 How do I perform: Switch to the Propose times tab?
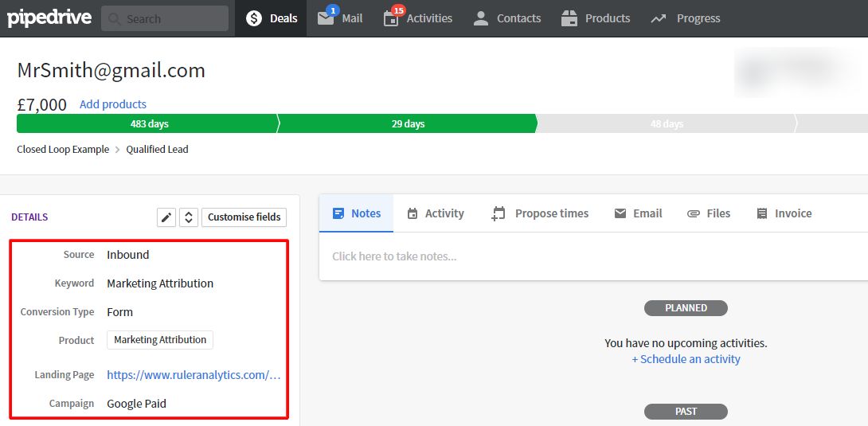[540, 213]
